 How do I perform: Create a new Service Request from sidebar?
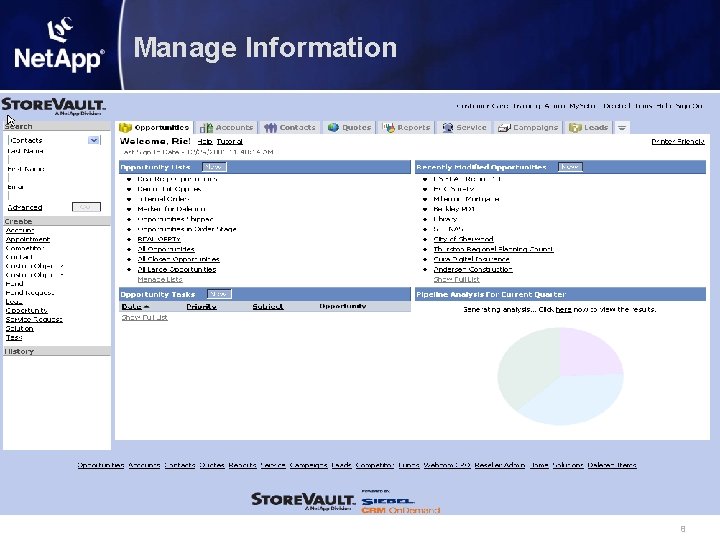pyautogui.click(x=34, y=319)
